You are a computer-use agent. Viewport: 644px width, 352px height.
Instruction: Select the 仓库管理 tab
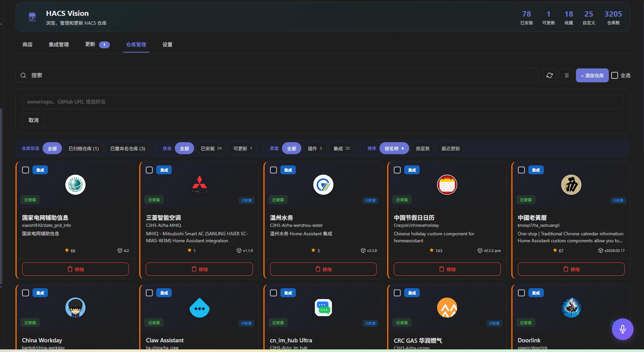tap(136, 44)
